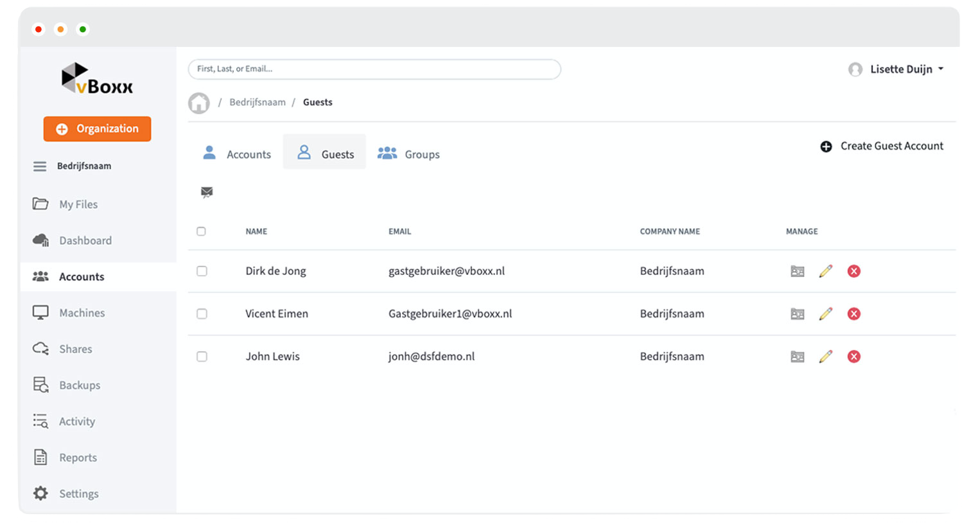Open contact card icon for John Lewis
The image size is (980, 532).
(x=797, y=357)
